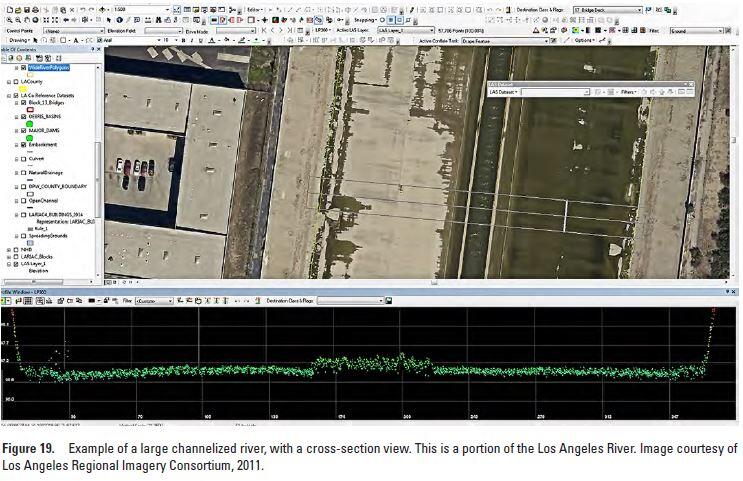Click the Editor toolbar scissors icon
Screen dimensions: 743x481
pos(232,9)
